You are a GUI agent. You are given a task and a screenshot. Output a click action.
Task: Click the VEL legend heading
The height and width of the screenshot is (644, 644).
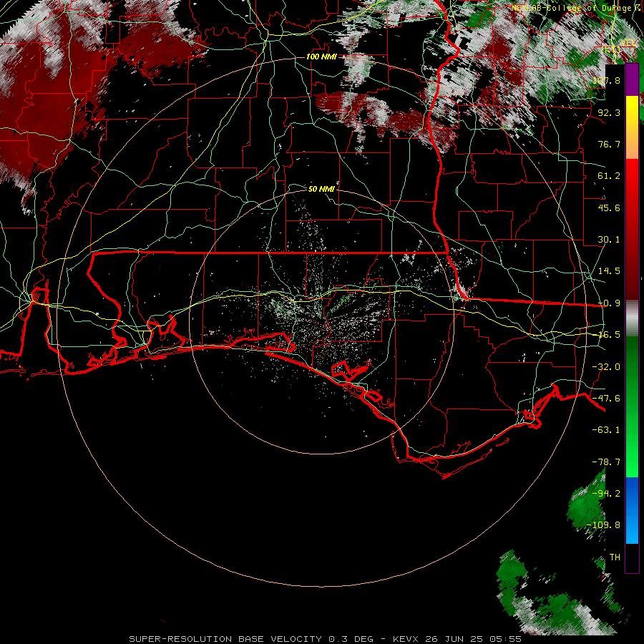click(x=629, y=43)
